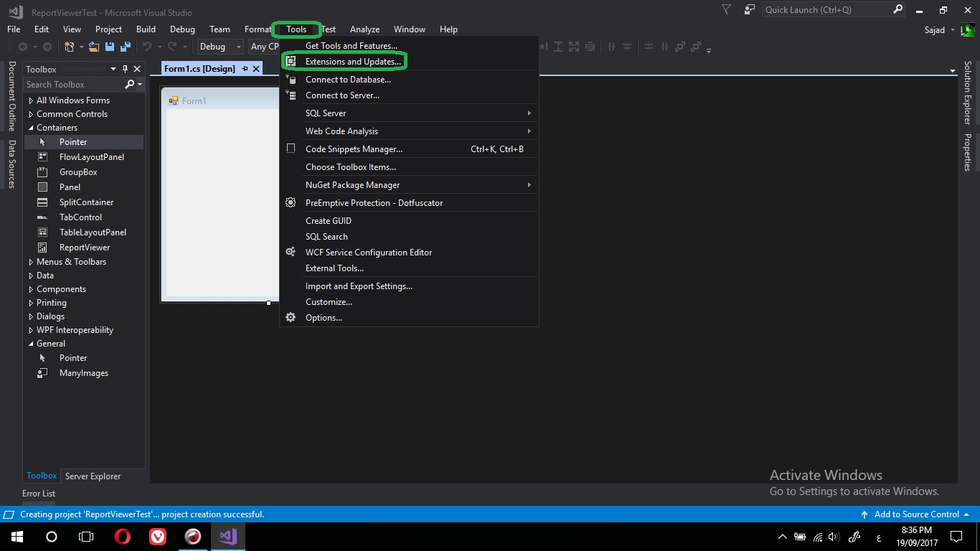This screenshot has width=980, height=551.
Task: Click the Navigate Forward arrow icon
Action: click(x=47, y=47)
